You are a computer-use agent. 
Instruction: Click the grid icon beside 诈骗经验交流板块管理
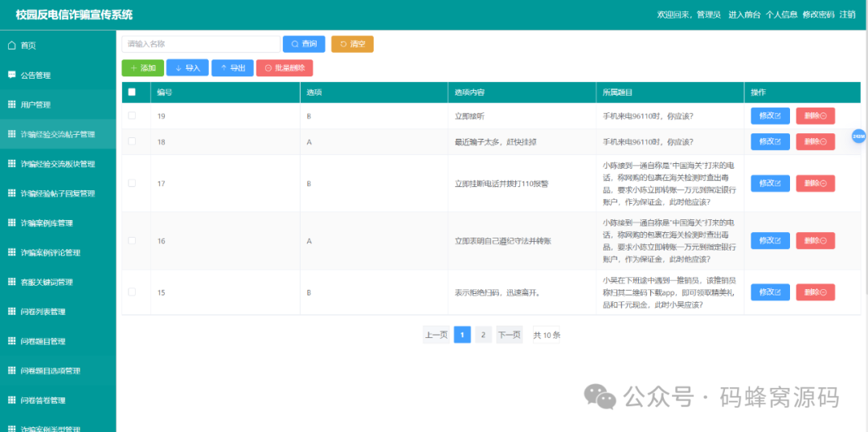click(11, 164)
